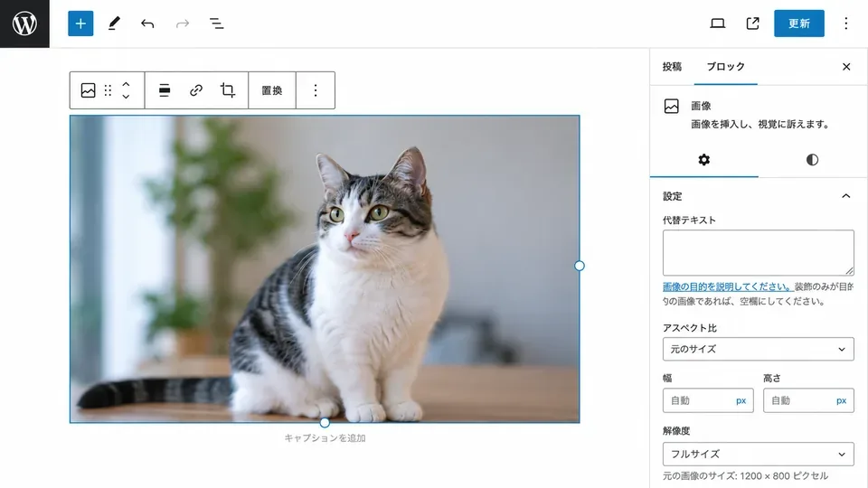Select the crop image tool
868x488 pixels.
point(228,90)
